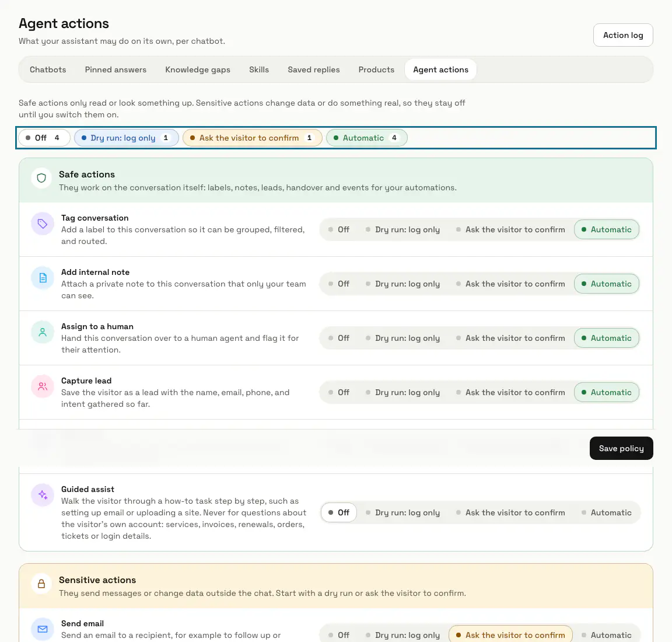Click the Guided assist action name
This screenshot has height=642, width=672.
pyautogui.click(x=87, y=489)
